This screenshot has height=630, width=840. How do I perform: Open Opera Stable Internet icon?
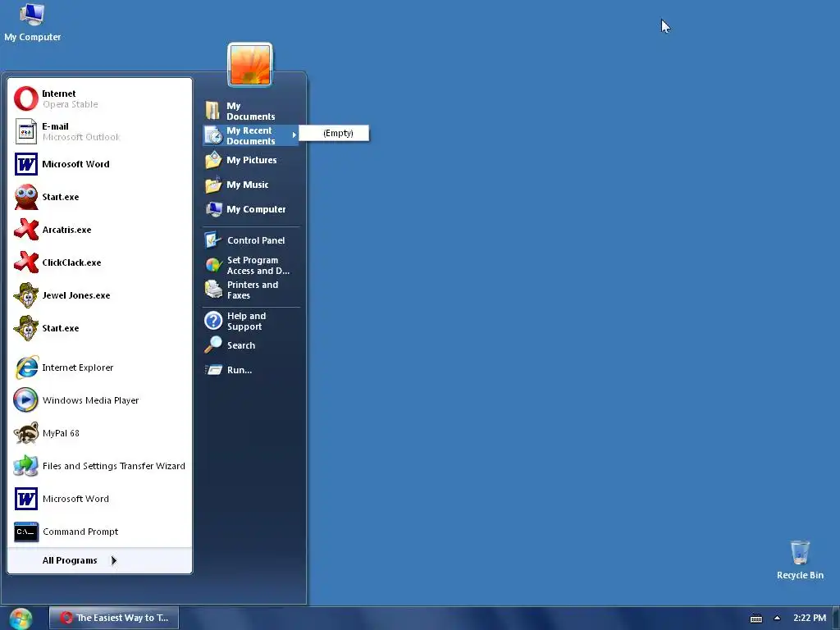[x=25, y=98]
